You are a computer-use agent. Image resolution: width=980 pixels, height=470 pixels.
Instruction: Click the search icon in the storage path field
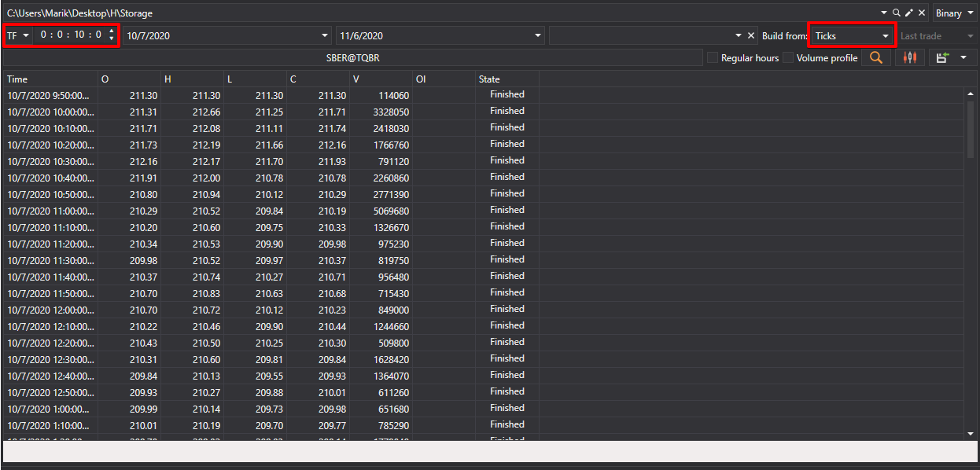click(x=896, y=13)
